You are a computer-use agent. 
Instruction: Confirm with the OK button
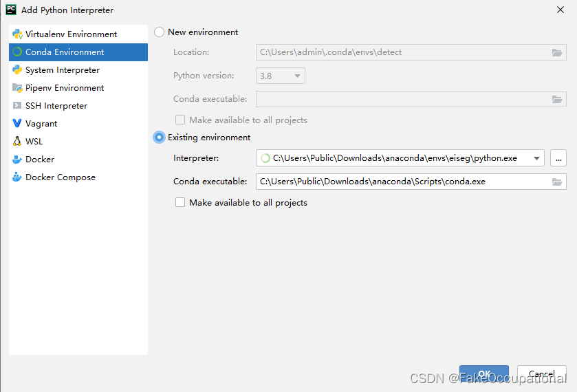point(484,373)
